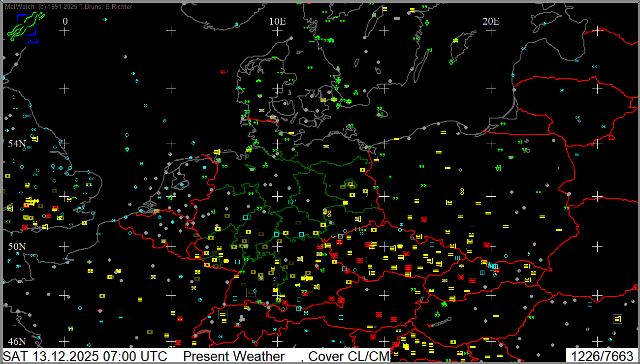The height and width of the screenshot is (364, 640).
Task: Click the SAT 13.12.2025 07:00 UTC timestamp
Action: point(85,356)
